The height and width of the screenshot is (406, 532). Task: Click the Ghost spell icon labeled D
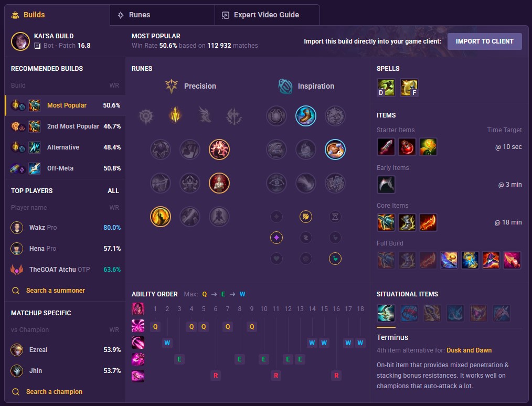(386, 88)
